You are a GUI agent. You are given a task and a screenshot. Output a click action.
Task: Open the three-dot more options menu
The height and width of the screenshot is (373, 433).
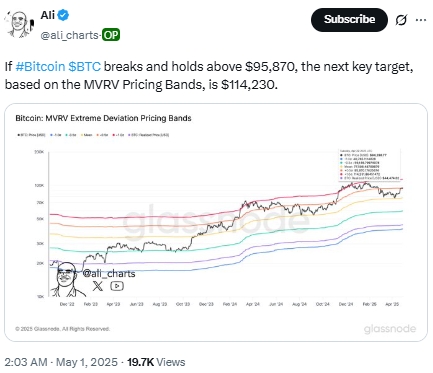[421, 20]
